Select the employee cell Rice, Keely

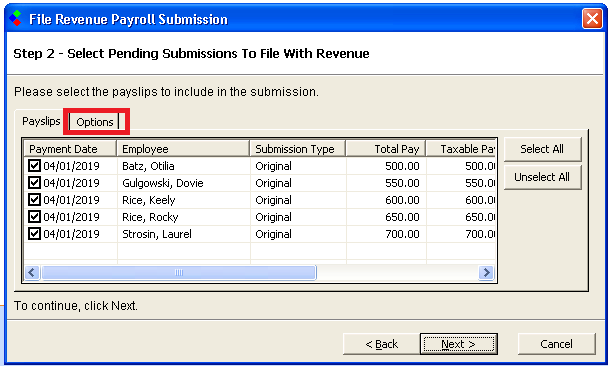tap(149, 200)
